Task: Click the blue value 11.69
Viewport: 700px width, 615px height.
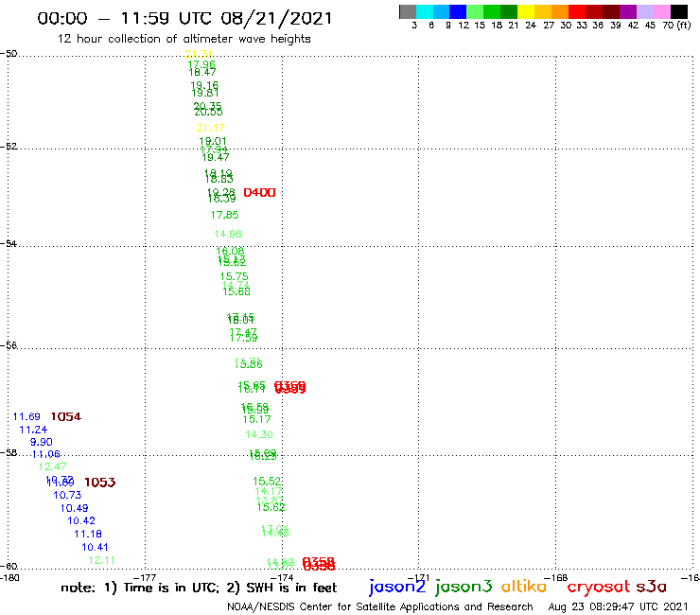Action: (x=26, y=417)
